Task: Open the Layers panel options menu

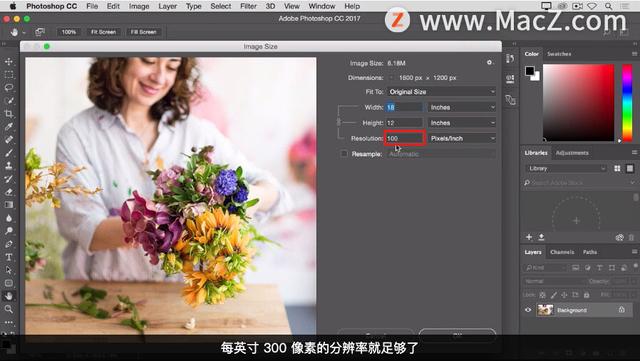Action: pos(634,252)
